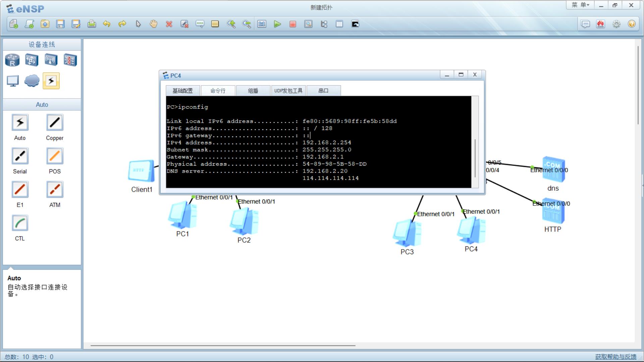Click the 获取帮助与反馈 link
Image resolution: width=644 pixels, height=362 pixels.
616,357
